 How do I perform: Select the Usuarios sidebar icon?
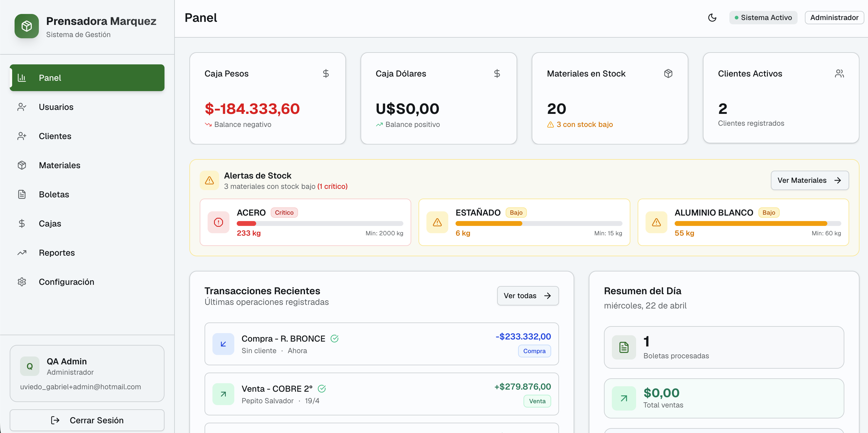(22, 107)
